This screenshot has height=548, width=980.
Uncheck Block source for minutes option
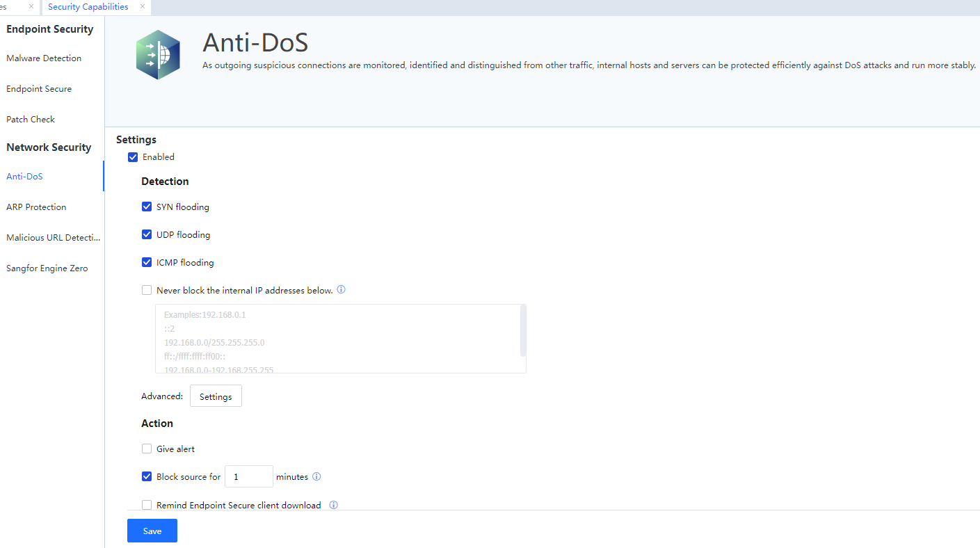(147, 476)
